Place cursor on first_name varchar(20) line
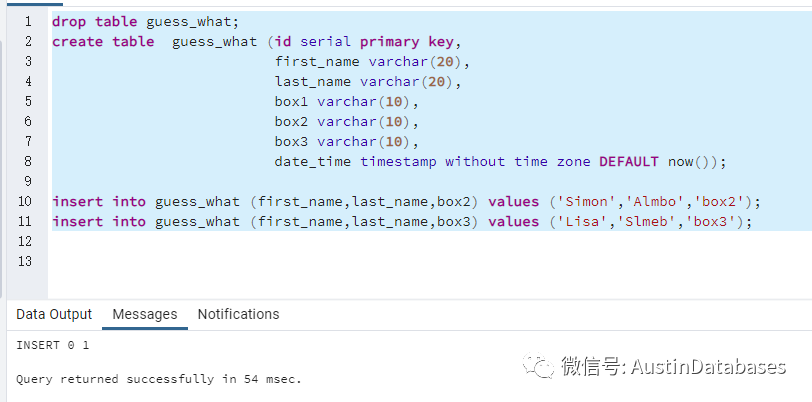812x402 pixels. click(x=371, y=61)
